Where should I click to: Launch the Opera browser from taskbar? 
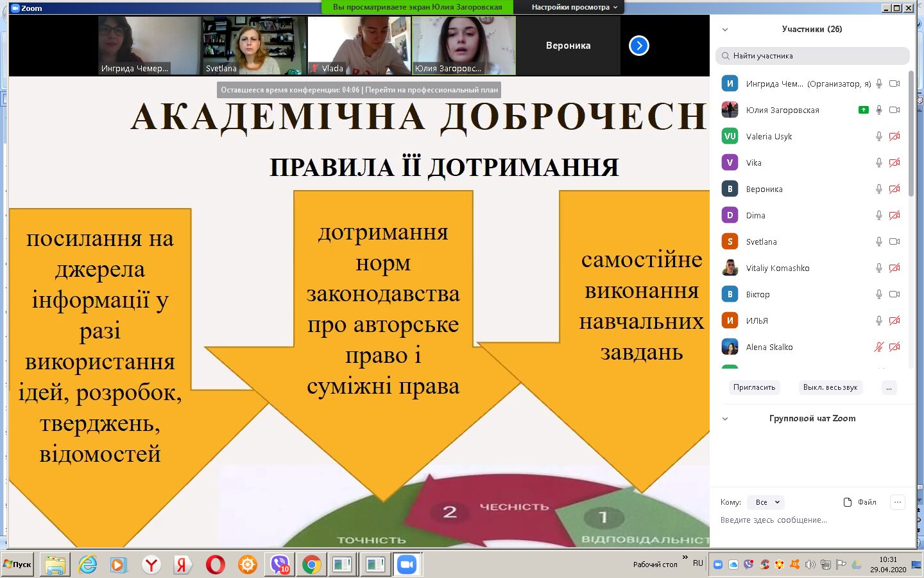(216, 565)
